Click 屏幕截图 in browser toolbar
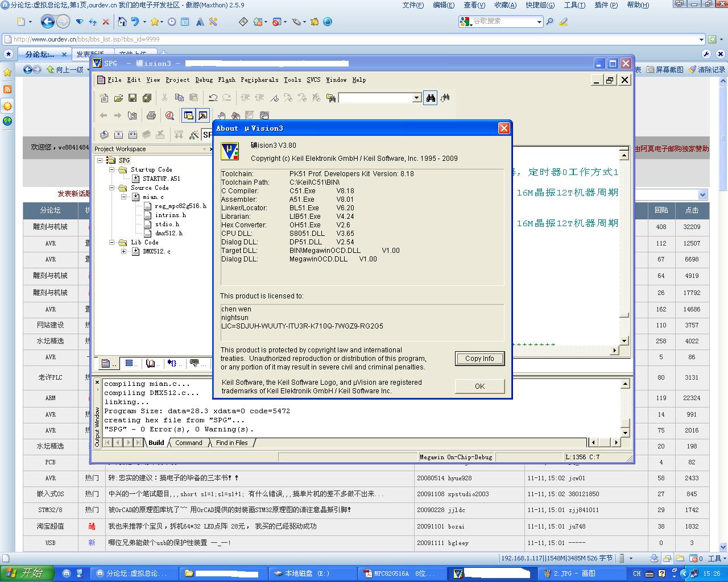728x582 pixels. [x=665, y=69]
